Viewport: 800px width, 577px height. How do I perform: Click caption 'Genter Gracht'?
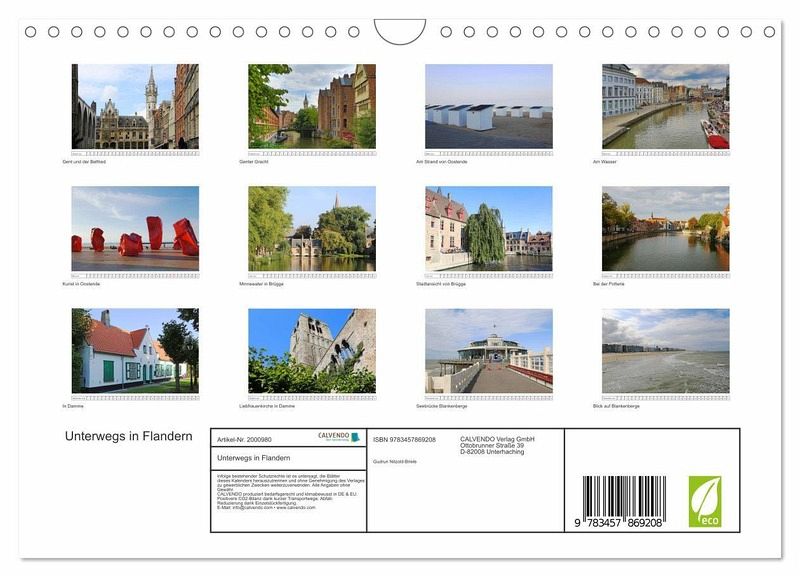[x=254, y=162]
